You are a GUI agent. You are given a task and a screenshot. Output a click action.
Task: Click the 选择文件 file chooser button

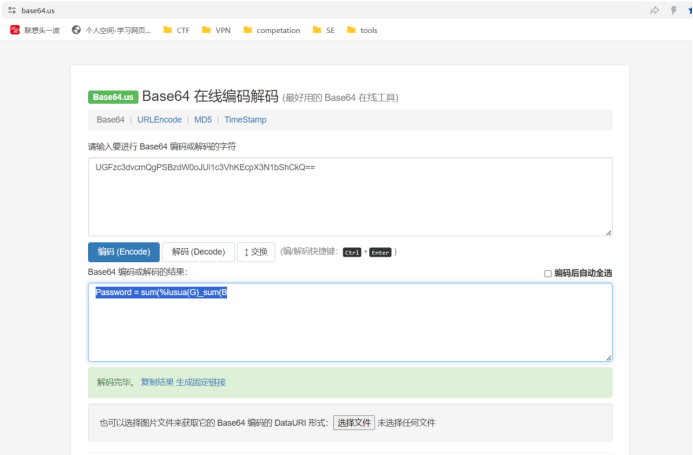tap(354, 423)
